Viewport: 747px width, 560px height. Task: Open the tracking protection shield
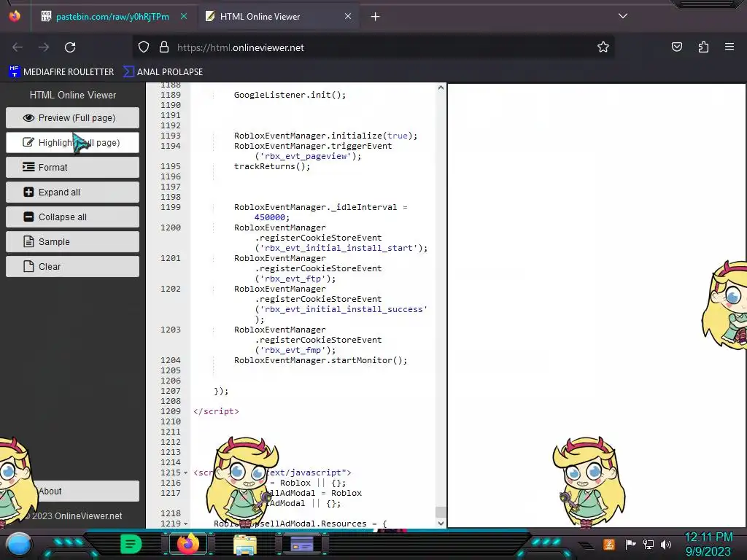click(x=144, y=47)
